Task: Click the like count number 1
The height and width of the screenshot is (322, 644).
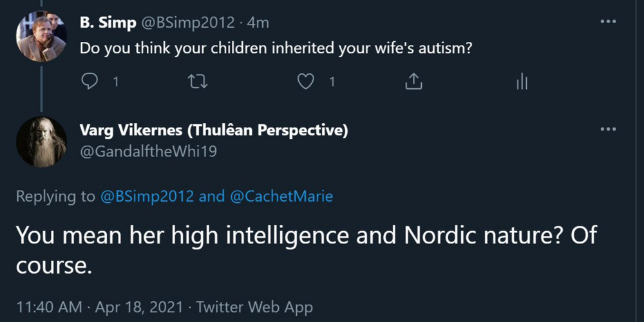Action: pos(332,82)
